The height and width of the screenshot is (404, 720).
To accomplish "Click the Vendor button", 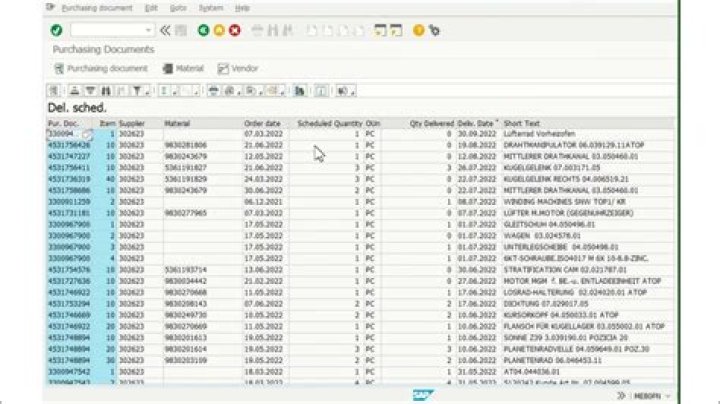I will 238,69.
